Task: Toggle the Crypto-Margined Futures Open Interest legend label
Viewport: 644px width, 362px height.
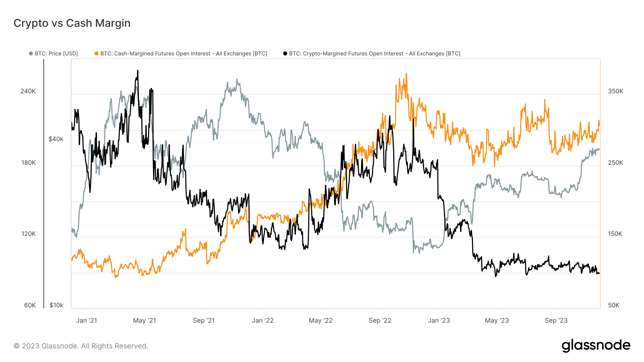Action: 375,54
